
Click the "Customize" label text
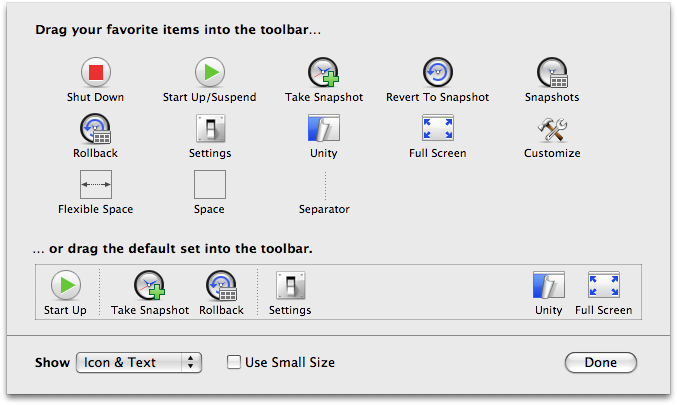(552, 153)
